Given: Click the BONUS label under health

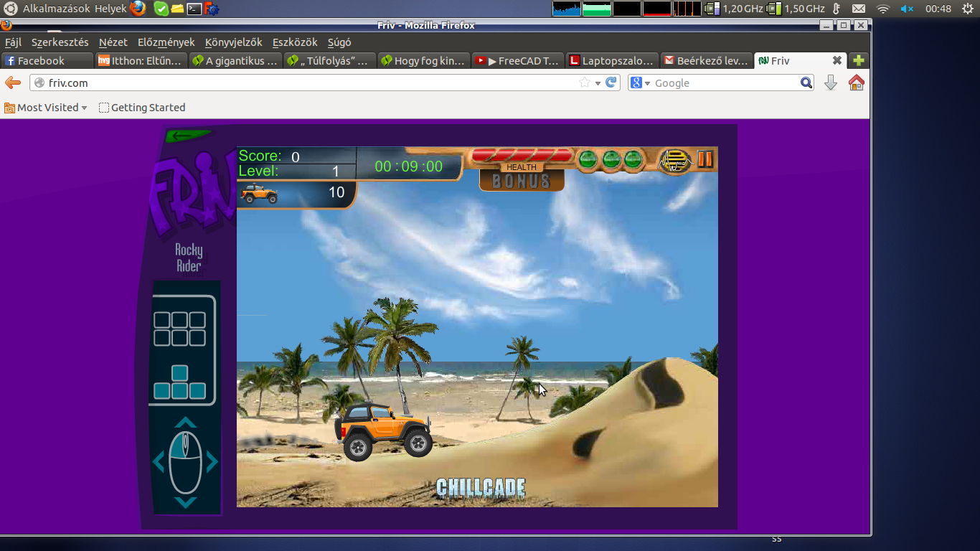Looking at the screenshot, I should (x=522, y=181).
